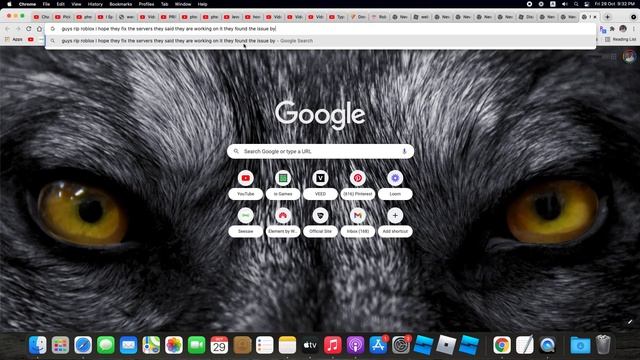Screen dimensions: 640x360
Task: Reload the page
Action: click(x=29, y=29)
